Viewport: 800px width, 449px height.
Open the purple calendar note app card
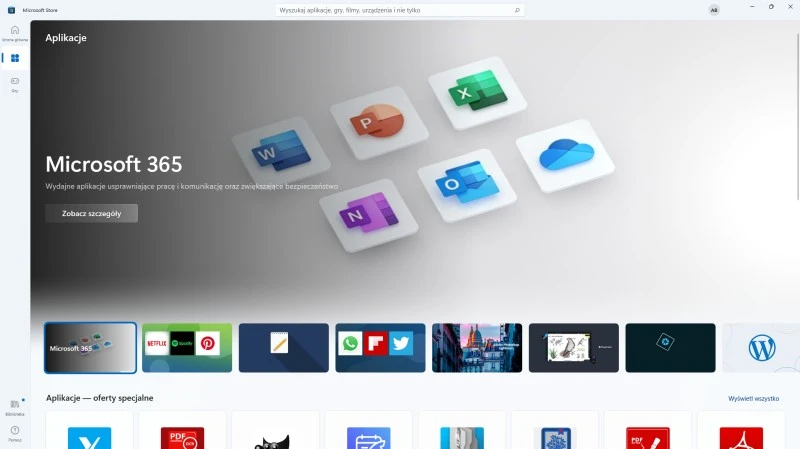point(368,431)
